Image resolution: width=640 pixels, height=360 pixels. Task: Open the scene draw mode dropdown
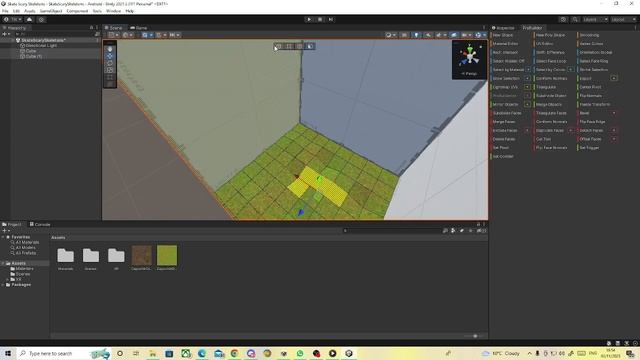tap(391, 35)
